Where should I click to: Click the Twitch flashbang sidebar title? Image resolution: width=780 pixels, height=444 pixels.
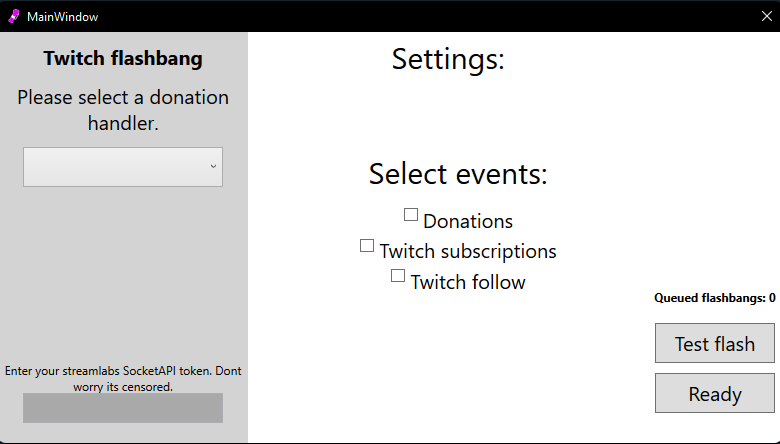pos(123,58)
